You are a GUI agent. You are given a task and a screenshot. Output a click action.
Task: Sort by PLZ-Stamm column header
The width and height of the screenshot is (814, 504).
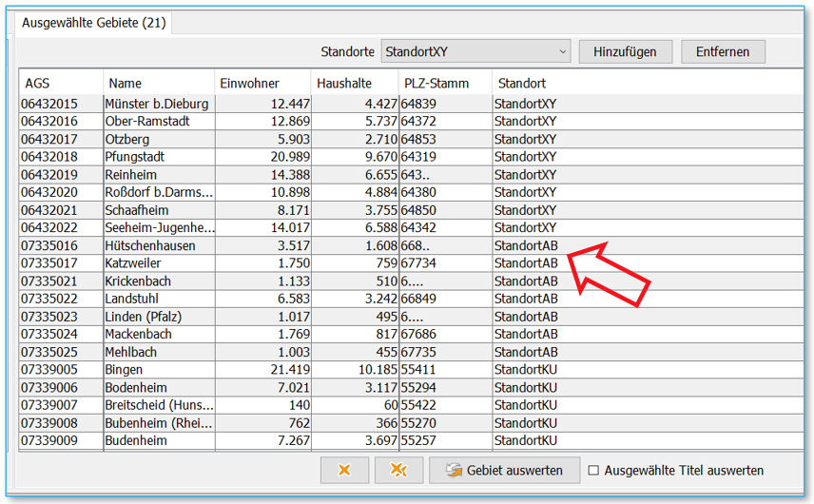click(x=444, y=84)
